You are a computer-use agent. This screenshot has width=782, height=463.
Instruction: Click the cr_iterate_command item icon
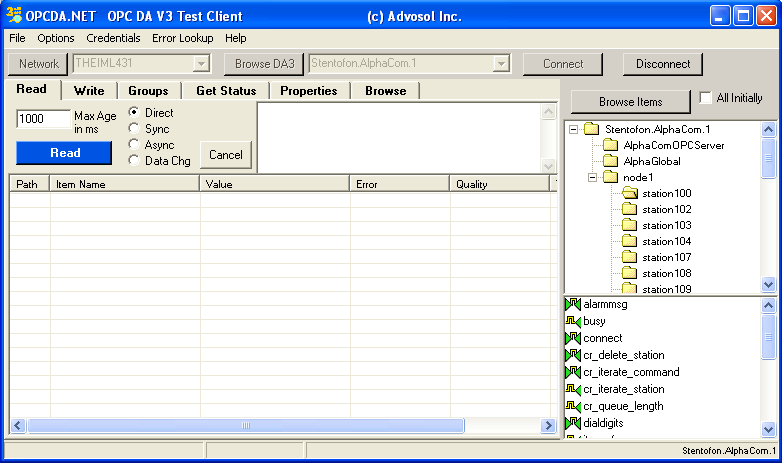coord(572,372)
